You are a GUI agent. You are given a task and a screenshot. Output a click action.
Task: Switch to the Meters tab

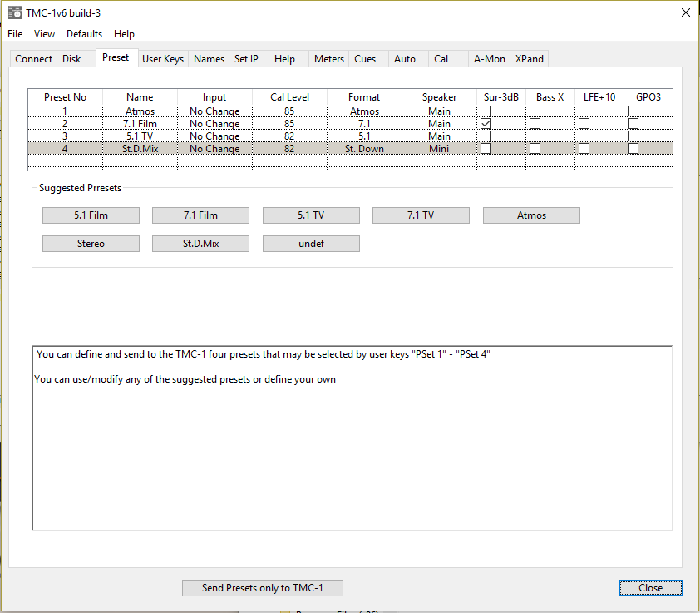tap(329, 59)
